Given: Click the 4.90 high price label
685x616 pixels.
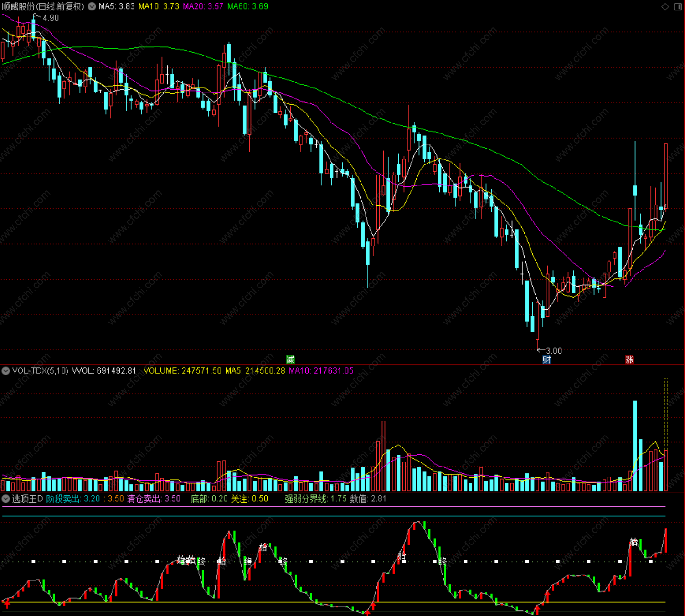Looking at the screenshot, I should tap(51, 18).
